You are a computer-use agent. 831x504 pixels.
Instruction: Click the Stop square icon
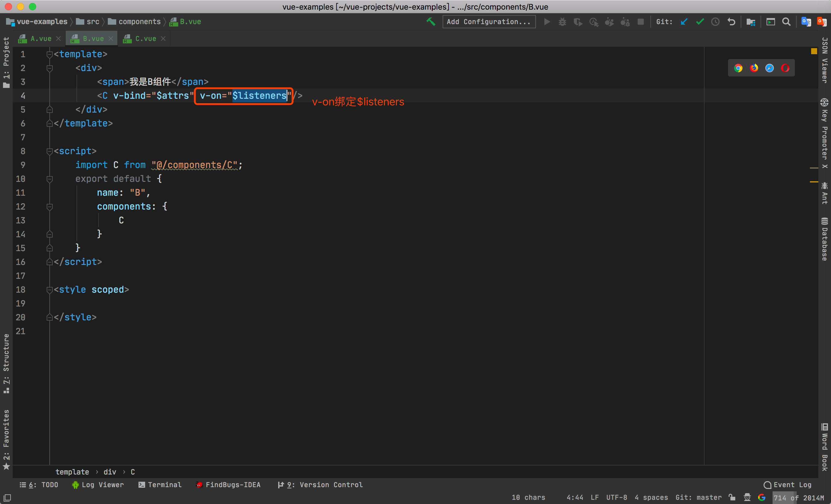(640, 22)
